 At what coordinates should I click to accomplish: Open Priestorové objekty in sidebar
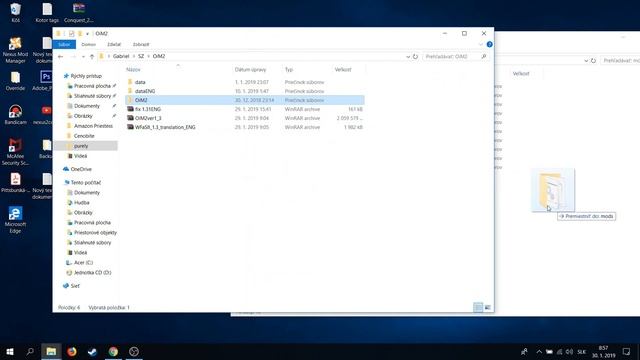[x=95, y=233]
